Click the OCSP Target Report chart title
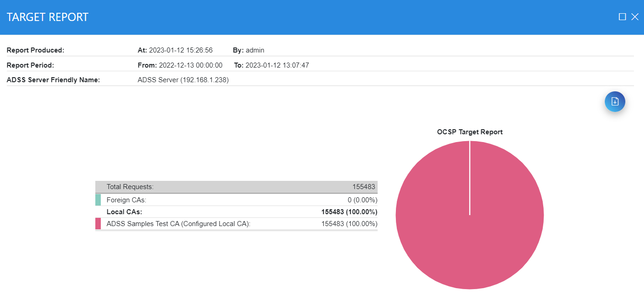The width and height of the screenshot is (644, 306). tap(470, 132)
